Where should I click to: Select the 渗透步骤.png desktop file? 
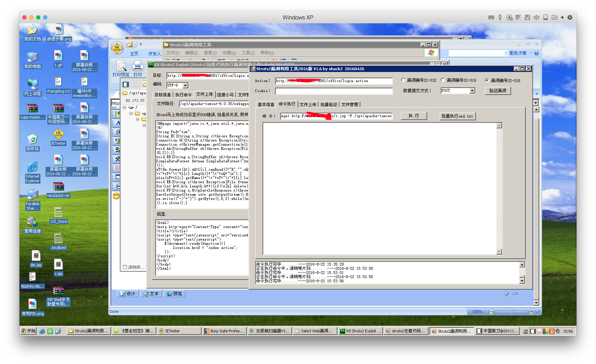(x=59, y=33)
